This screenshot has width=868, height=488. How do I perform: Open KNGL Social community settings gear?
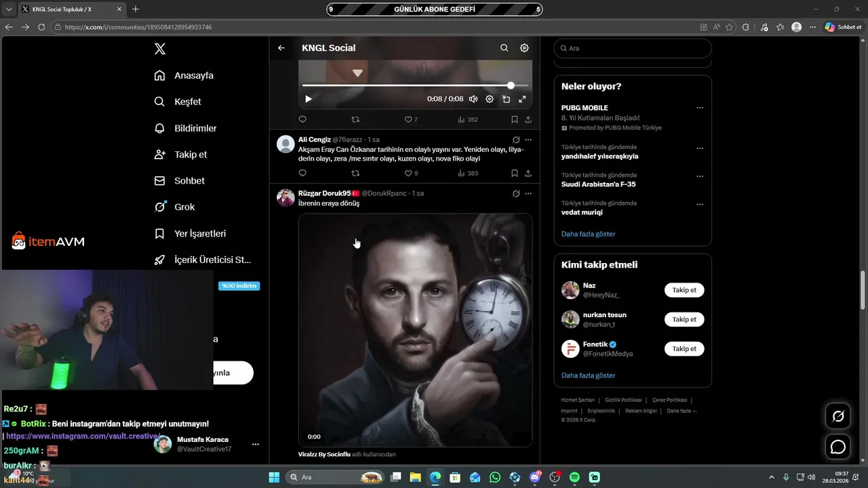524,48
